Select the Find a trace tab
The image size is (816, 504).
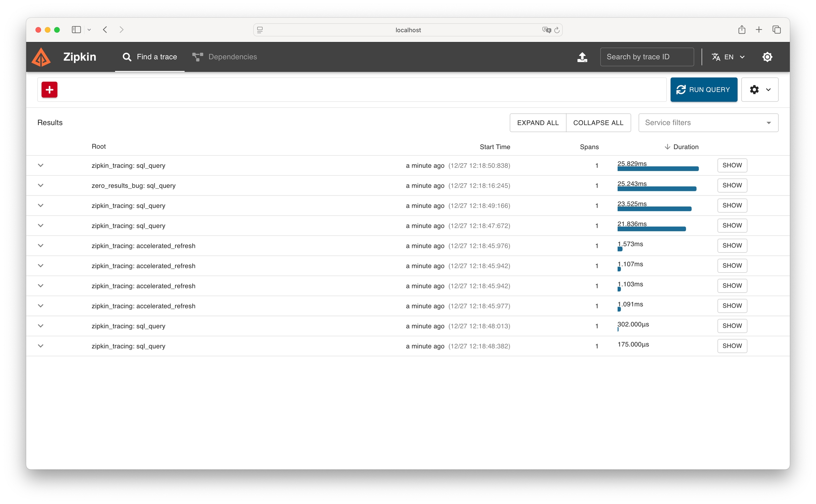coord(150,57)
